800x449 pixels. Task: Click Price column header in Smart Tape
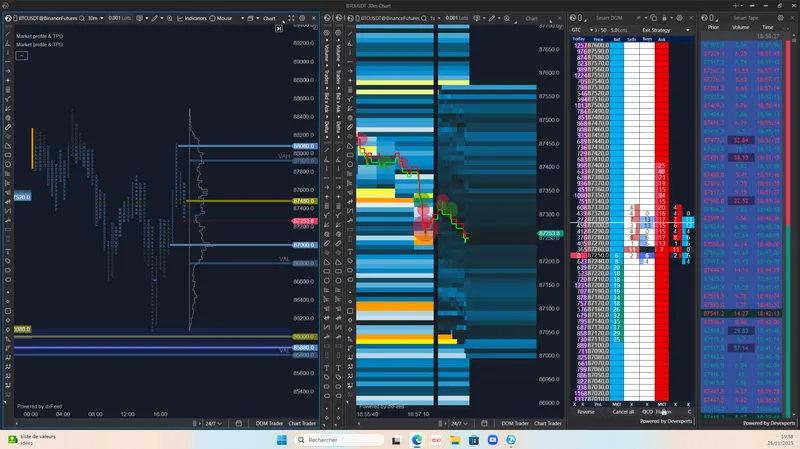pos(713,28)
